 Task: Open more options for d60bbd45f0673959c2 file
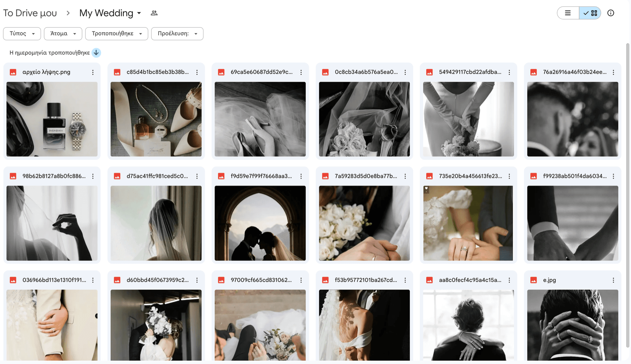pos(197,280)
